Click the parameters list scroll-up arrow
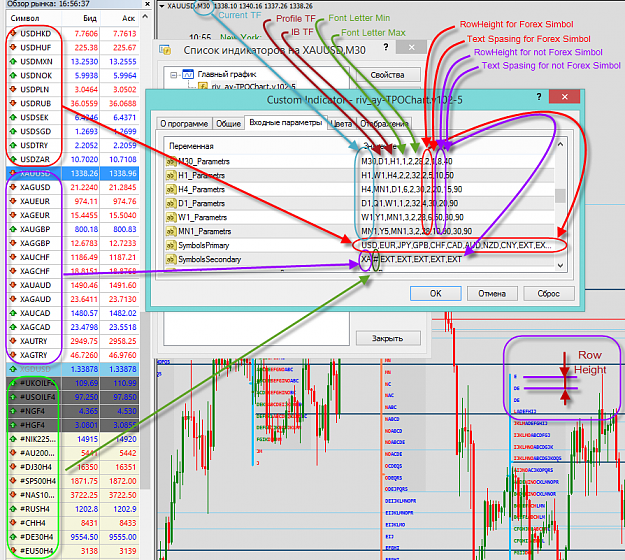This screenshot has width=625, height=560. pos(560,144)
